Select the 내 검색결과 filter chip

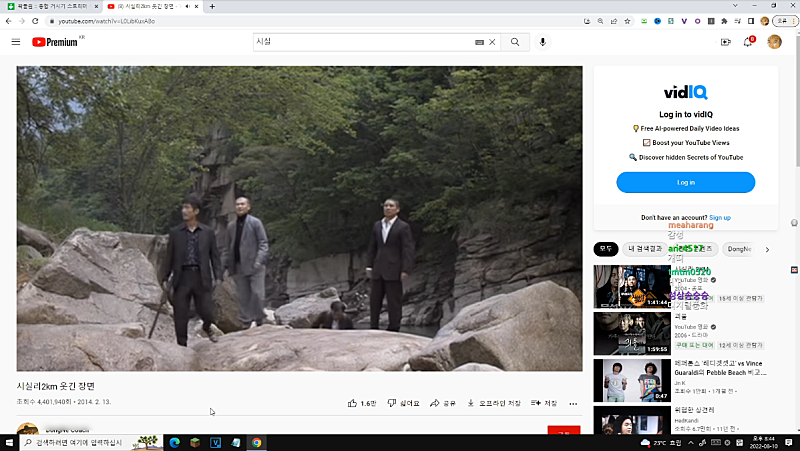click(x=645, y=249)
